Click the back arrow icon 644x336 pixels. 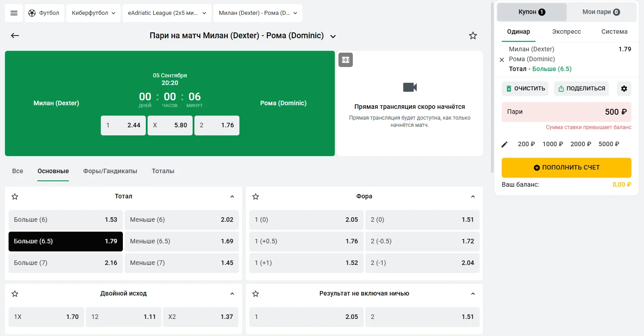(x=15, y=36)
